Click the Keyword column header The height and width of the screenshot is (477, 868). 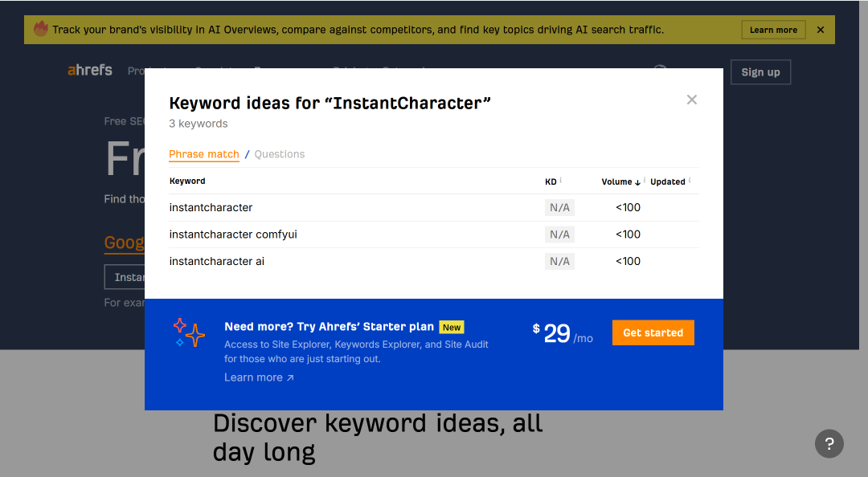[x=187, y=181]
